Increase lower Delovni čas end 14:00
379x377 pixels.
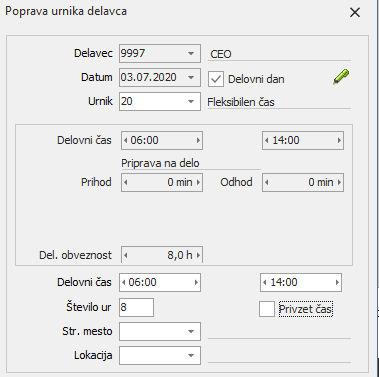(337, 282)
